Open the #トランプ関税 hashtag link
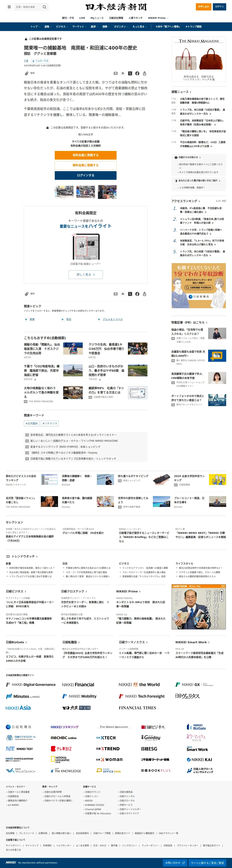This screenshot has width=232, height=868. point(194,27)
